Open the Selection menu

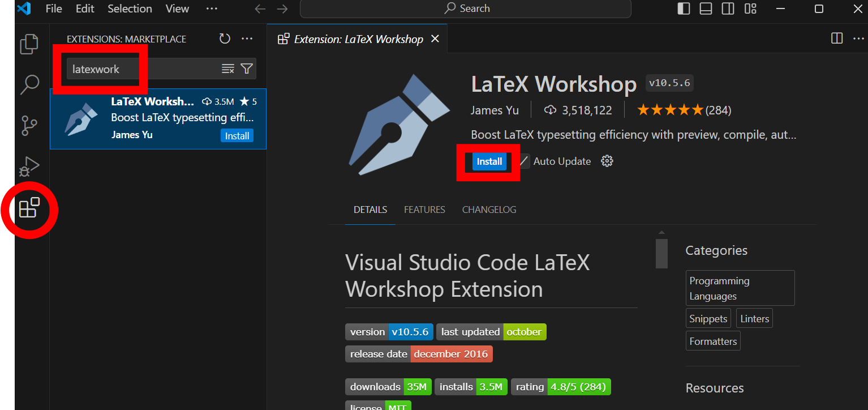point(130,8)
